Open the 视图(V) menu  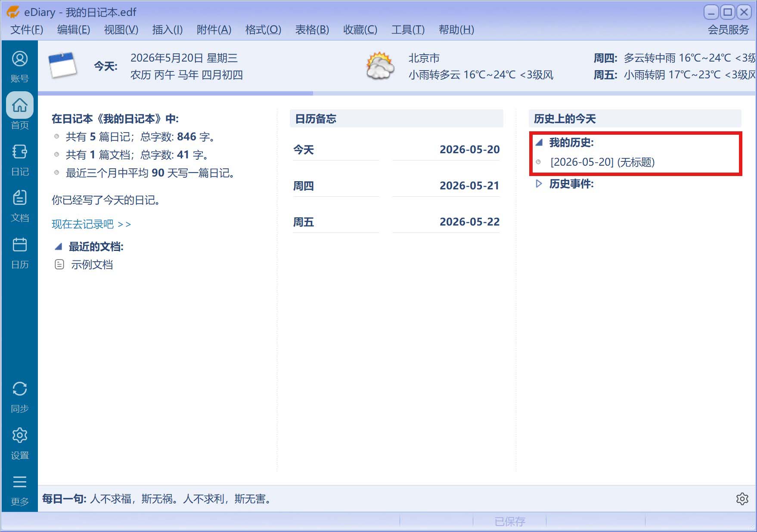tap(121, 30)
